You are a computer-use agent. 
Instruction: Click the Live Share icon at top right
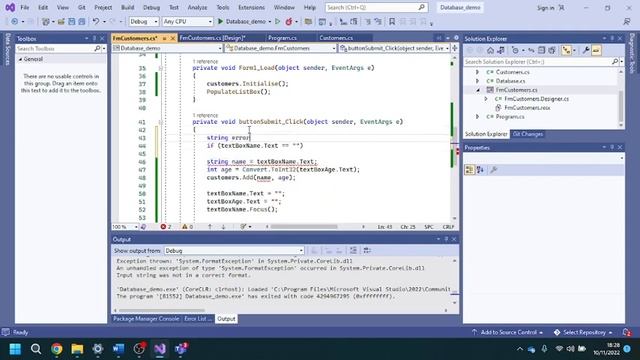point(627,21)
